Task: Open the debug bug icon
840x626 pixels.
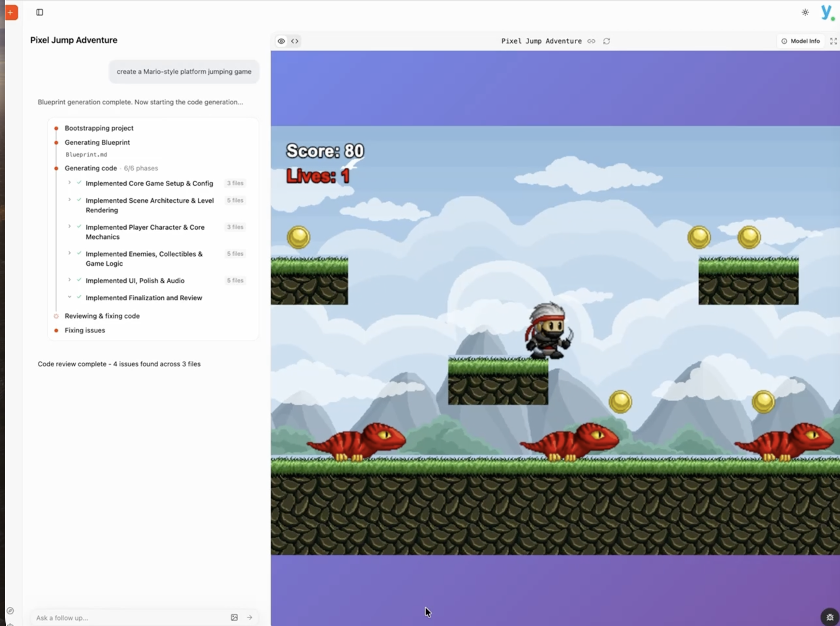Action: (830, 617)
